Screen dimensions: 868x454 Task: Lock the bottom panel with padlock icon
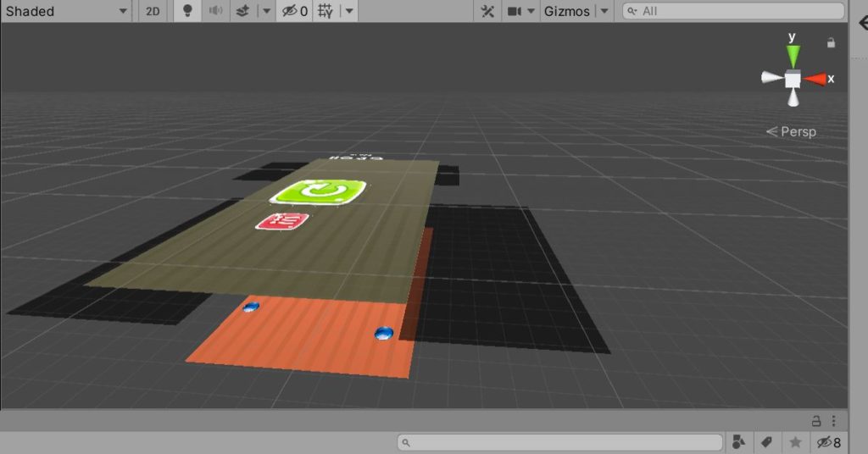click(816, 421)
